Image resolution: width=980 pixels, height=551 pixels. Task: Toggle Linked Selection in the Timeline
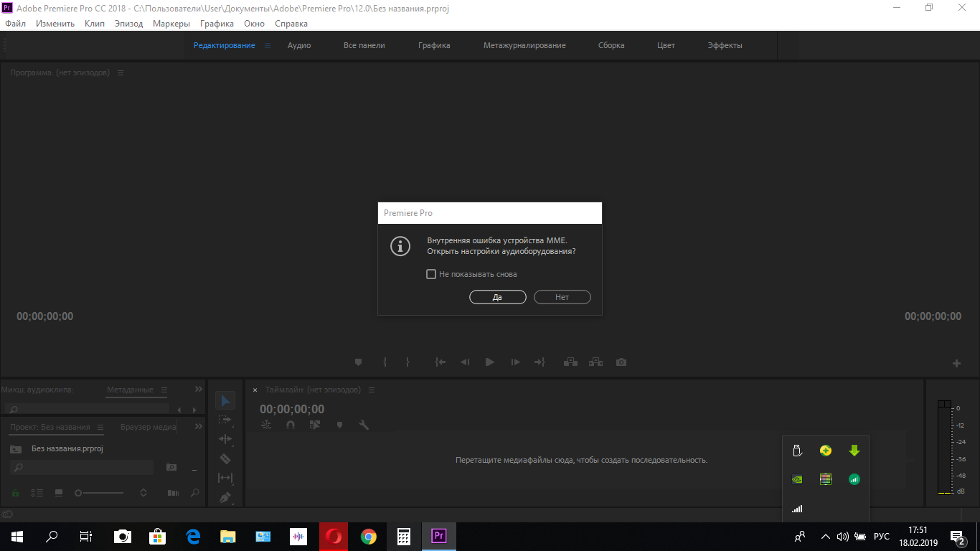[314, 425]
